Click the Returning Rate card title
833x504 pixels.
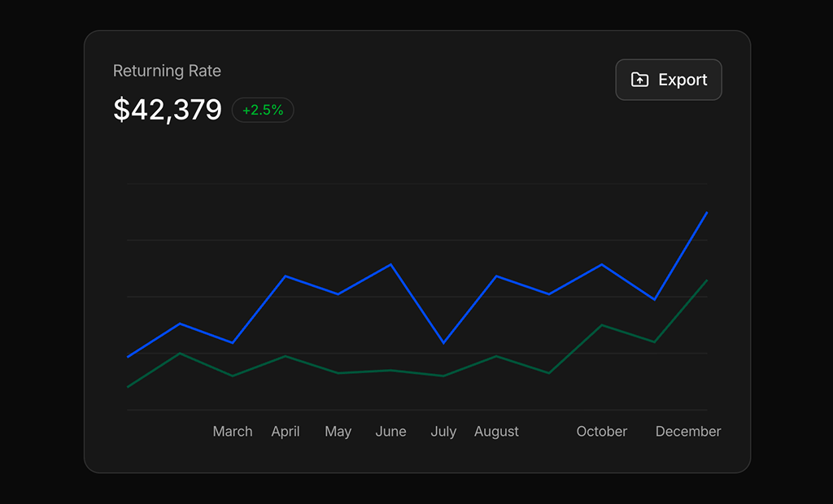click(167, 71)
